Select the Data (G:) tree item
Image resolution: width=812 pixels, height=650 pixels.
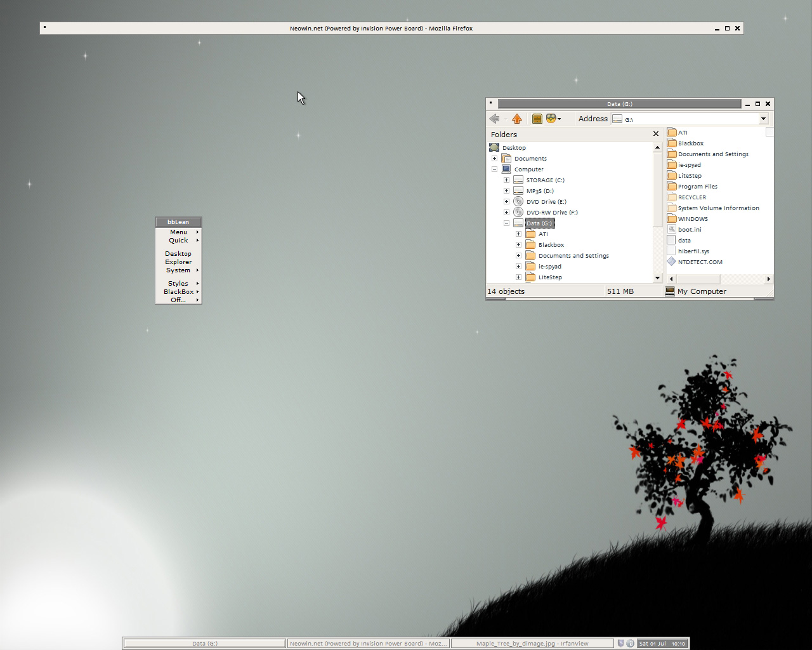click(540, 223)
